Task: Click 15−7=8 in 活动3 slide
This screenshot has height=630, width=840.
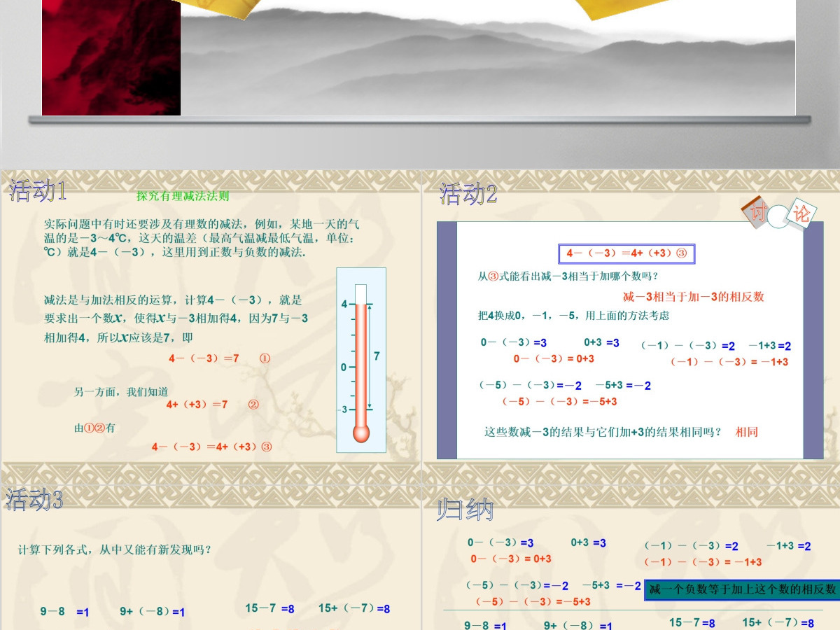Action: (270, 609)
